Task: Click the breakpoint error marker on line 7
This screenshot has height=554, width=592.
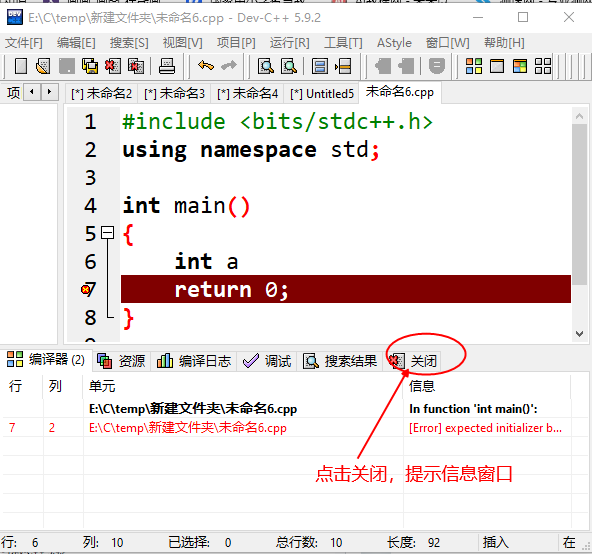Action: click(x=86, y=290)
